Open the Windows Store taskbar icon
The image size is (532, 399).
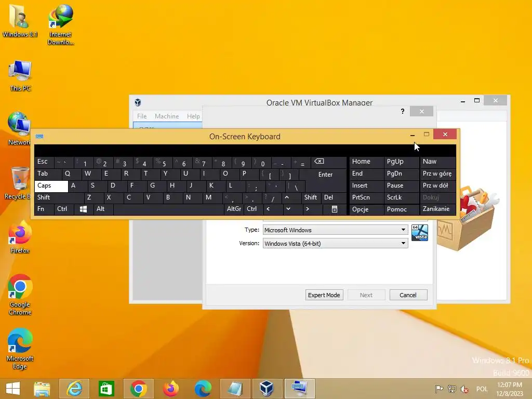click(x=106, y=389)
